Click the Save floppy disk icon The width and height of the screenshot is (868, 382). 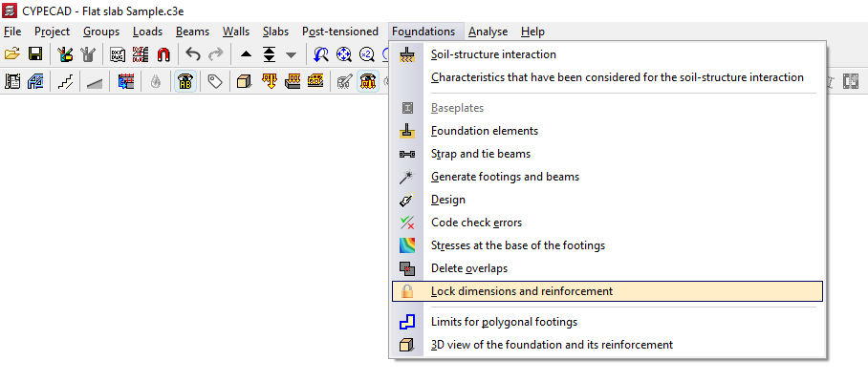tap(35, 54)
